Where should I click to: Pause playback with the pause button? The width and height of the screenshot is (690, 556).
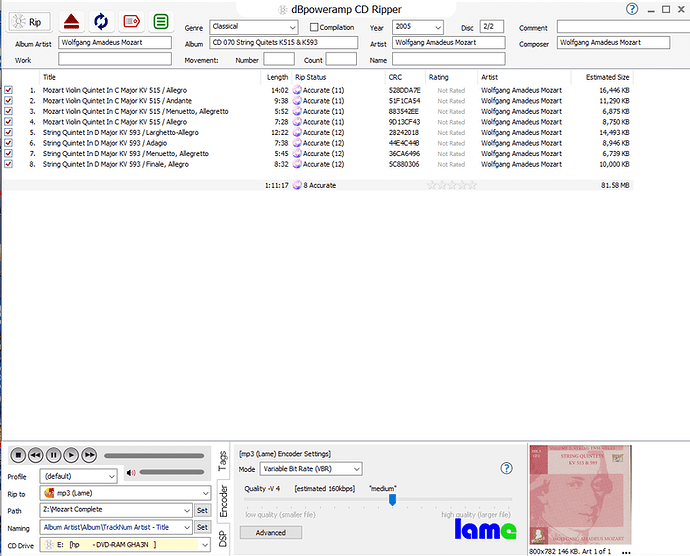(x=54, y=455)
